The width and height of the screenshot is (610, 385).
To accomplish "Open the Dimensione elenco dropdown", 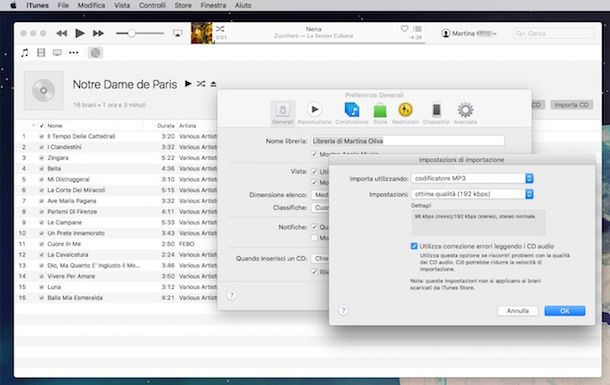I will [320, 194].
